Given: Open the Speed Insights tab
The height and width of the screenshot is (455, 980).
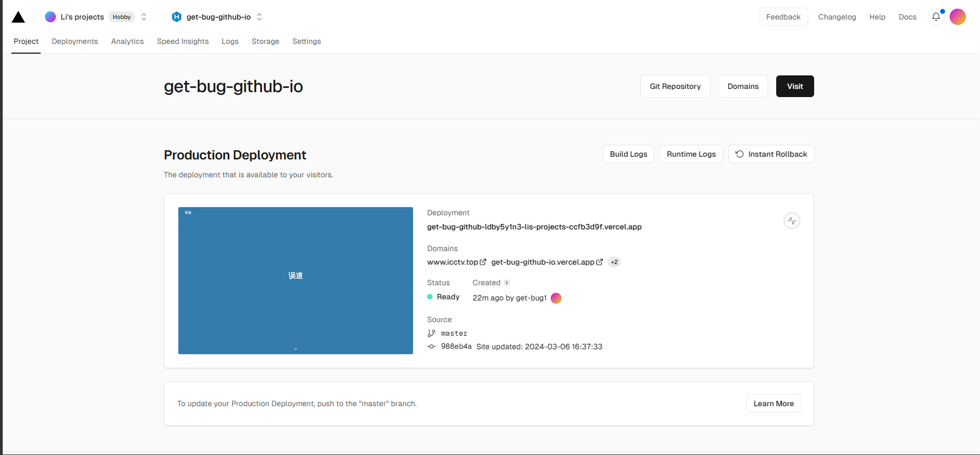Looking at the screenshot, I should (183, 41).
